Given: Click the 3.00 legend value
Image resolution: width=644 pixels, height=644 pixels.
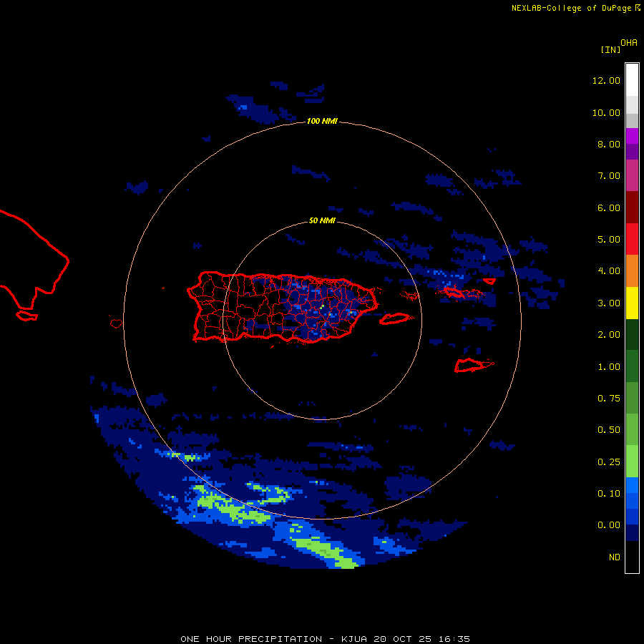Looking at the screenshot, I should pyautogui.click(x=609, y=303).
